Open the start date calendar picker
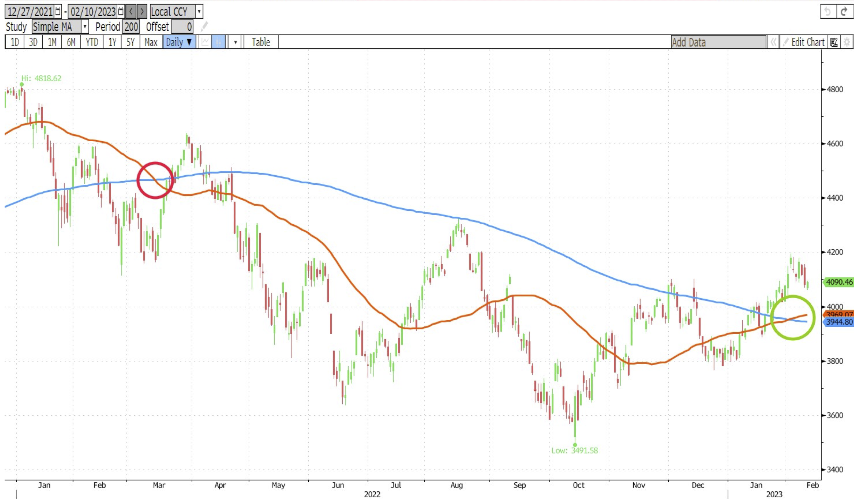The height and width of the screenshot is (499, 868). coord(58,12)
